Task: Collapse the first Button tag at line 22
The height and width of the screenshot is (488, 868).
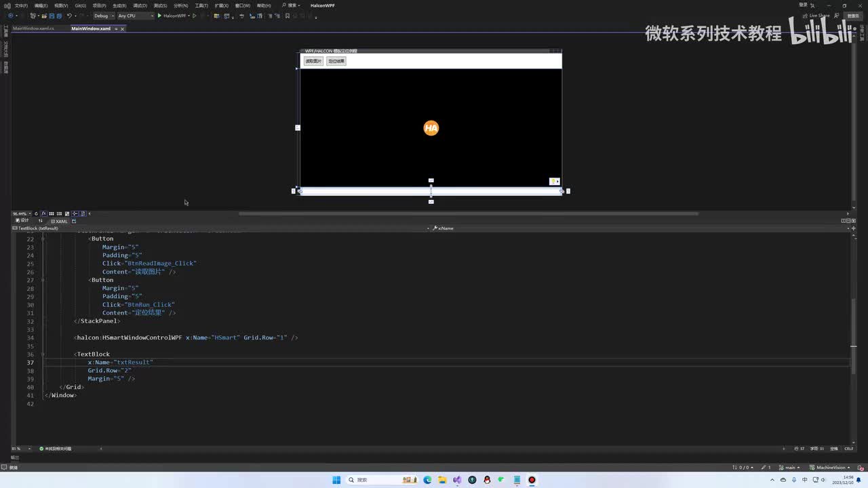Action: click(x=42, y=239)
